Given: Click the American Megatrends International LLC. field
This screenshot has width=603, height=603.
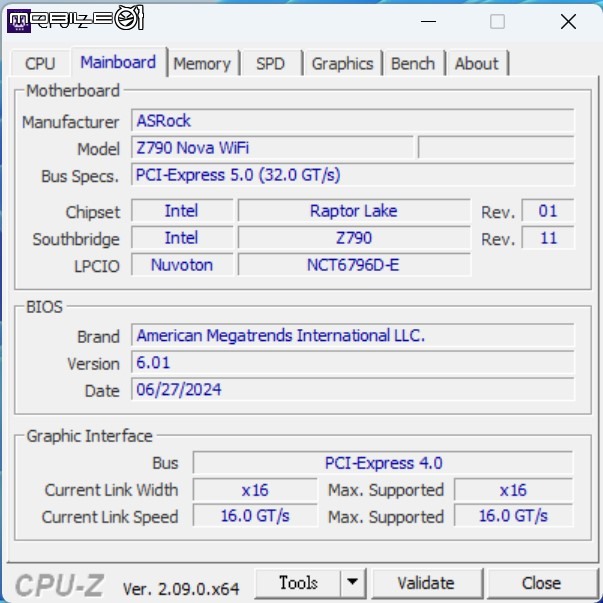Looking at the screenshot, I should pos(353,335).
